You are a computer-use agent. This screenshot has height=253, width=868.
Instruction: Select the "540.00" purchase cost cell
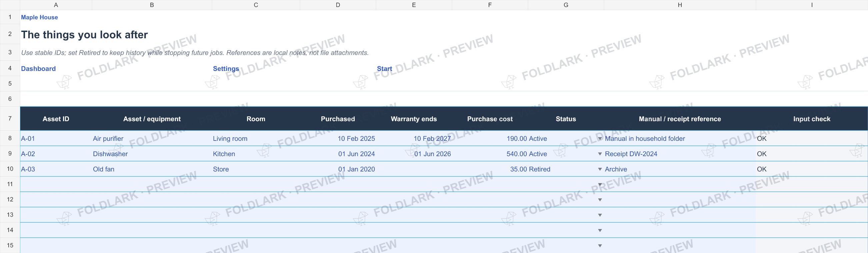click(490, 154)
